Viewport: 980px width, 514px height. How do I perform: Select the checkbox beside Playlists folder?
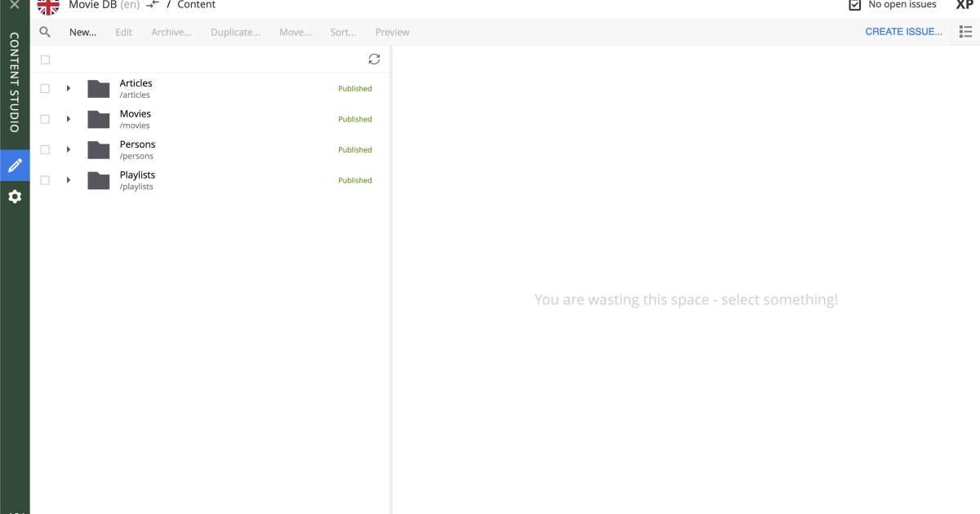click(x=45, y=179)
